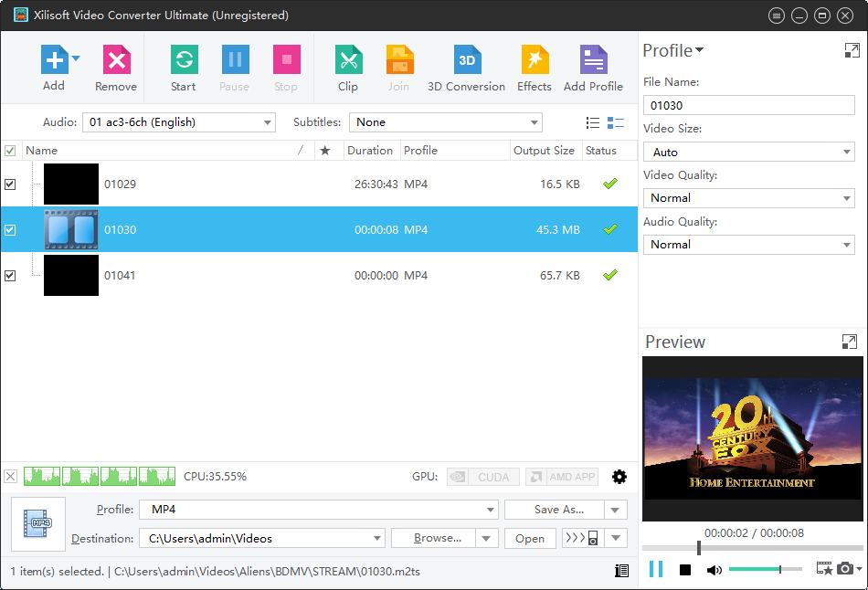
Task: Toggle the checkbox for file 01041
Action: point(10,276)
